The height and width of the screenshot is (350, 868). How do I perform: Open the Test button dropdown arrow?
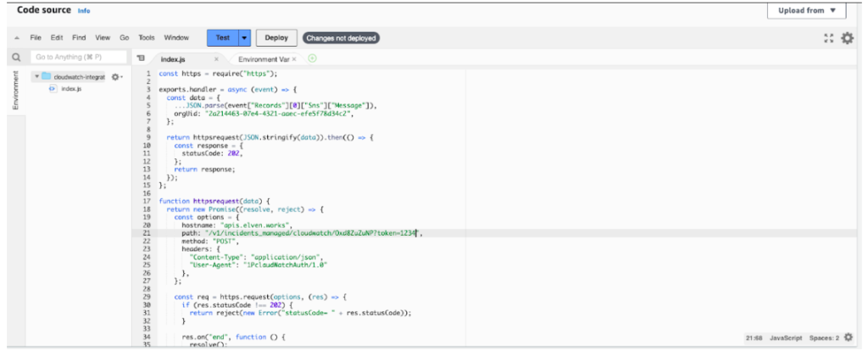[x=245, y=38]
